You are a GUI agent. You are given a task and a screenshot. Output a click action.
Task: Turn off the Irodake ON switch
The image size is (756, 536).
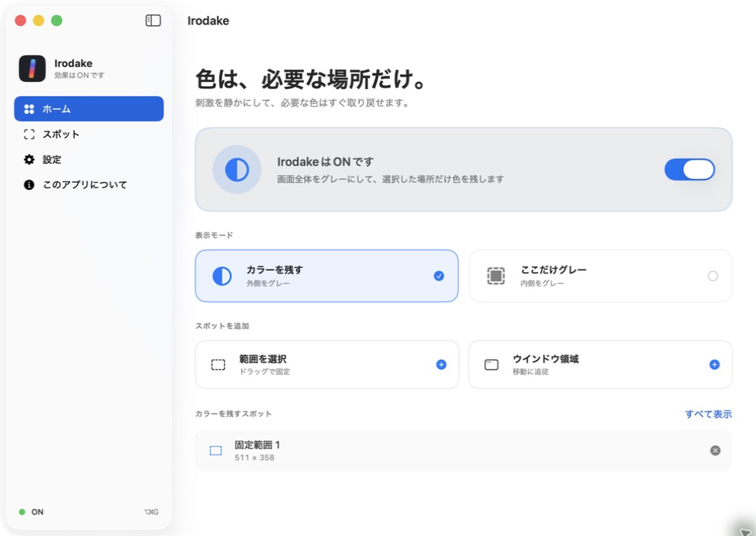point(690,169)
